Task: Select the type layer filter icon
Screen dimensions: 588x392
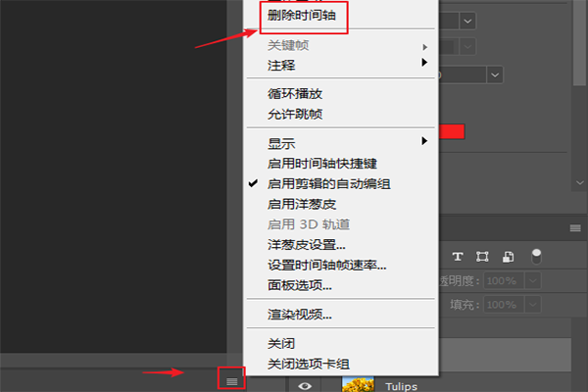Action: (x=457, y=257)
